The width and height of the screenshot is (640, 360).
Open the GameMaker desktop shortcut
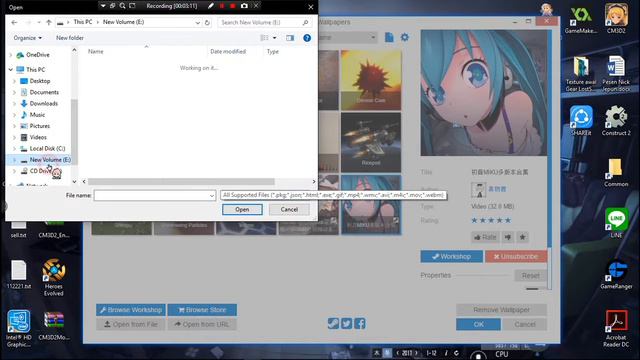[x=581, y=19]
